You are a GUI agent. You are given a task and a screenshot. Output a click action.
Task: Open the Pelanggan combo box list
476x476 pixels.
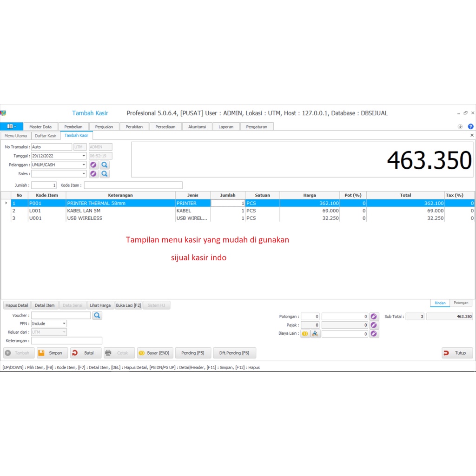click(84, 165)
